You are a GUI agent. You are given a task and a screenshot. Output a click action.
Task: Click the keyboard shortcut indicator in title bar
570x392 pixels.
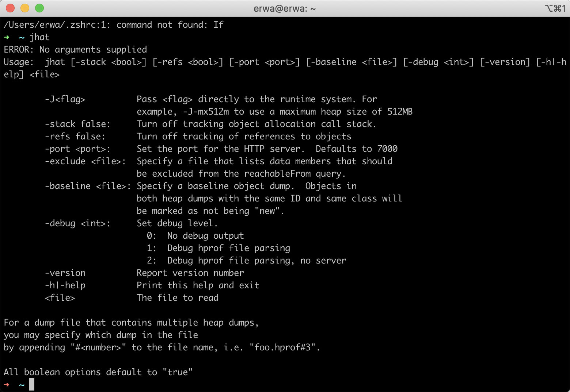[555, 8]
